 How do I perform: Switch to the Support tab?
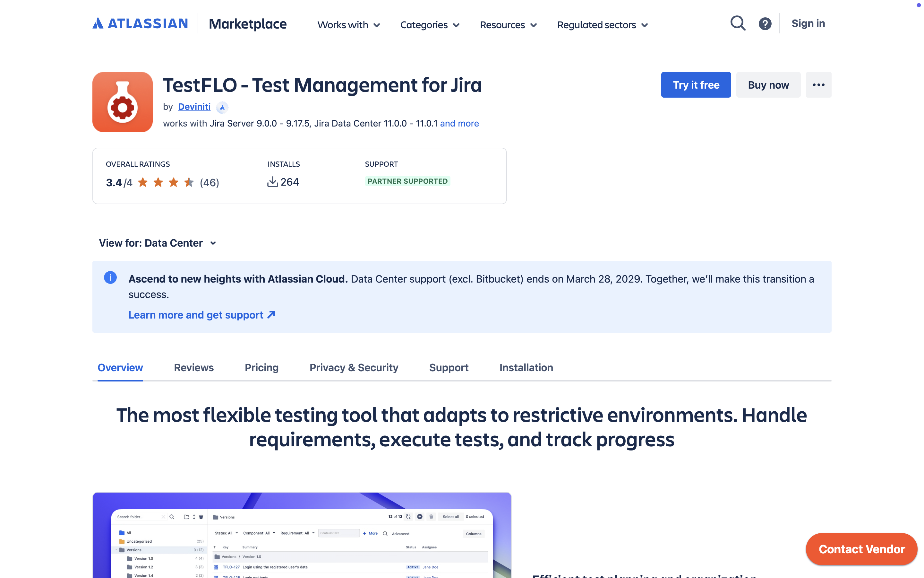tap(449, 367)
